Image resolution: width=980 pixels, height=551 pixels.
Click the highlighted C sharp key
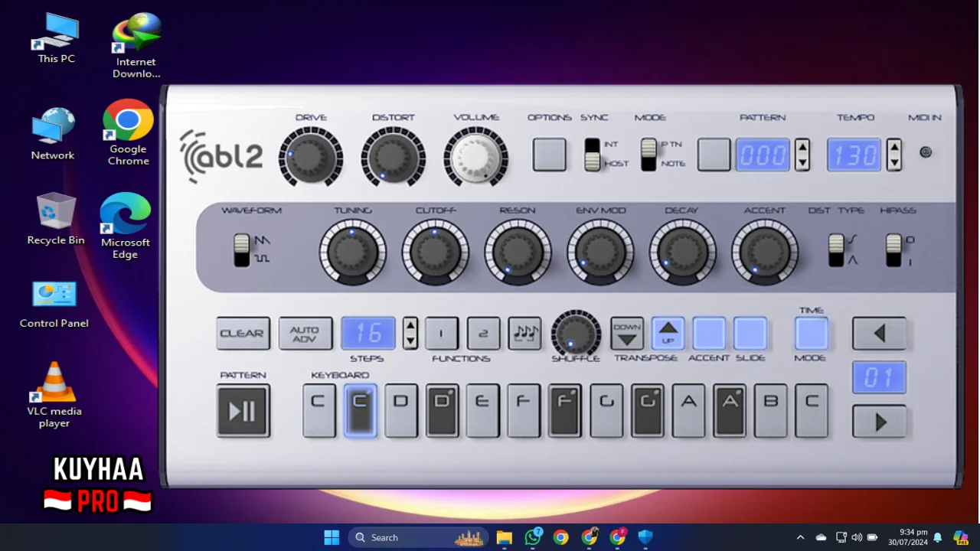(360, 411)
